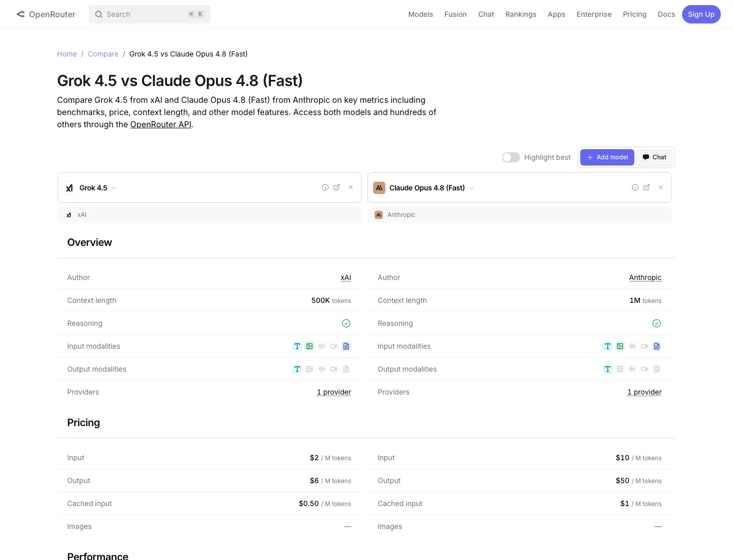Open the Anthropic author link
This screenshot has height=560, width=733.
(645, 277)
